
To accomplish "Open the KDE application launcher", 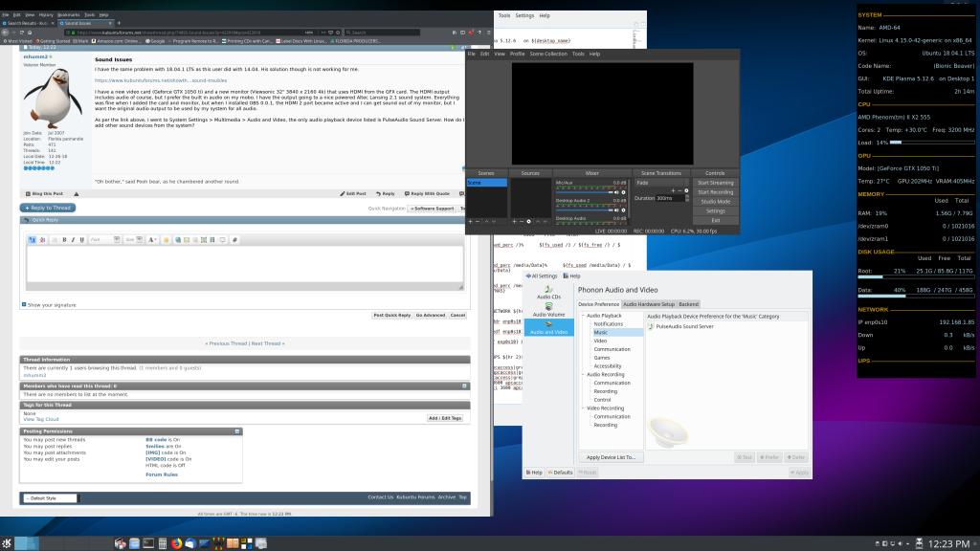I will coord(8,543).
